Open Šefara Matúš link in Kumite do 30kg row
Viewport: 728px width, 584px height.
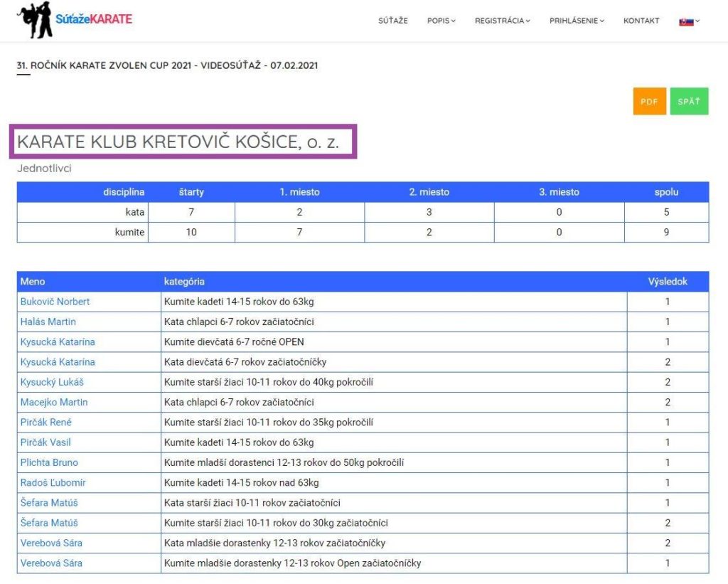click(49, 523)
